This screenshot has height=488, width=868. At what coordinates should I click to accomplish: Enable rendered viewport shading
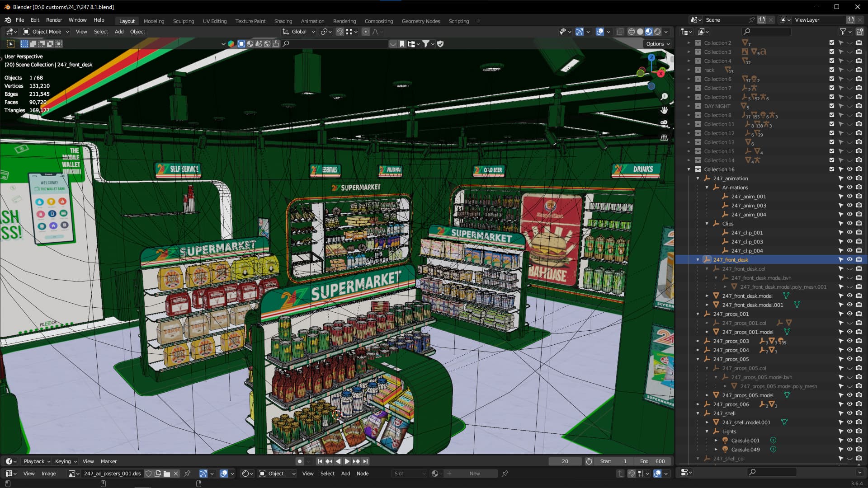(x=657, y=32)
